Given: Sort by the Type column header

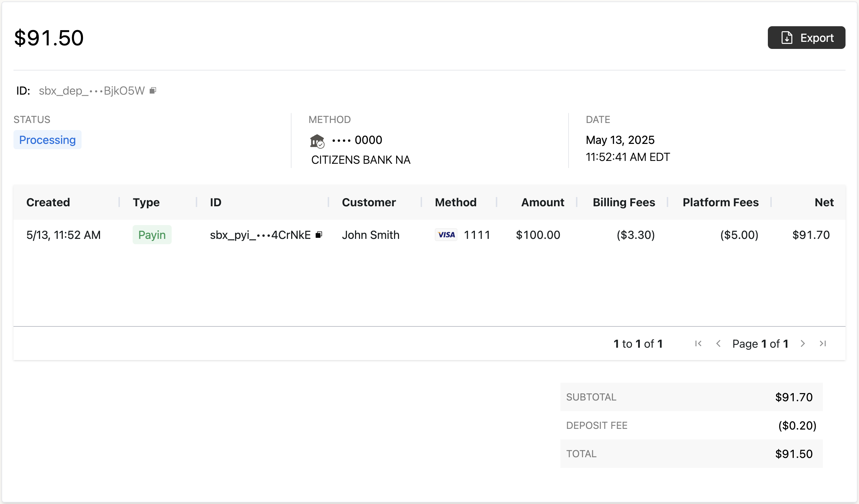Looking at the screenshot, I should point(146,202).
